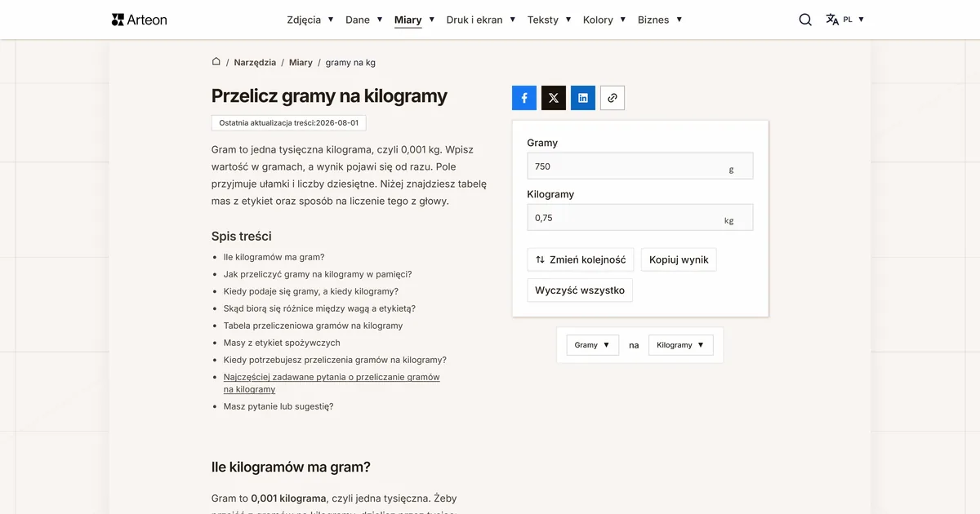Open the Miary menu
980x514 pixels.
[x=415, y=20]
